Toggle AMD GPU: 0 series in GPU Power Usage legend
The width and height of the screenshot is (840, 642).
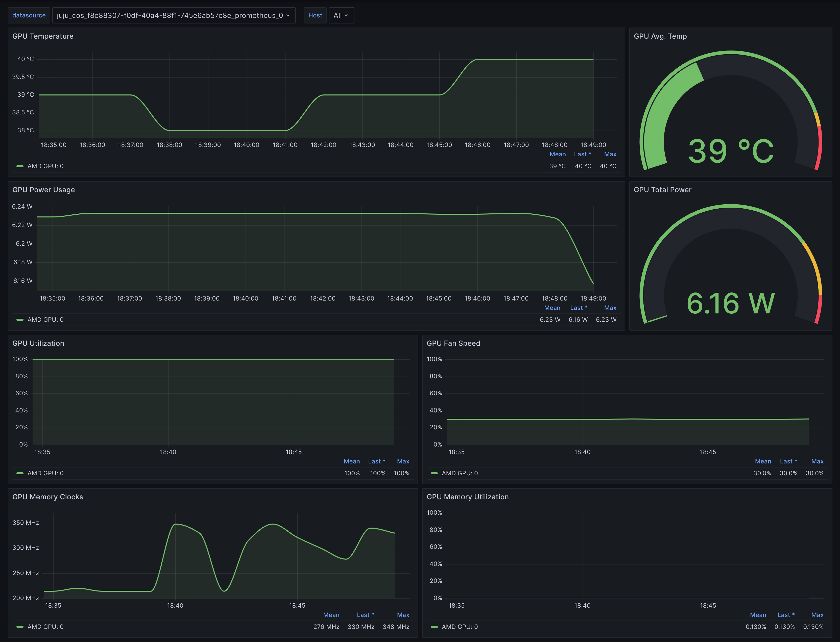pyautogui.click(x=45, y=320)
